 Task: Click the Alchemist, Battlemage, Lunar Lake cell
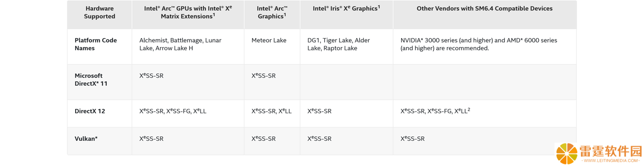coord(180,44)
